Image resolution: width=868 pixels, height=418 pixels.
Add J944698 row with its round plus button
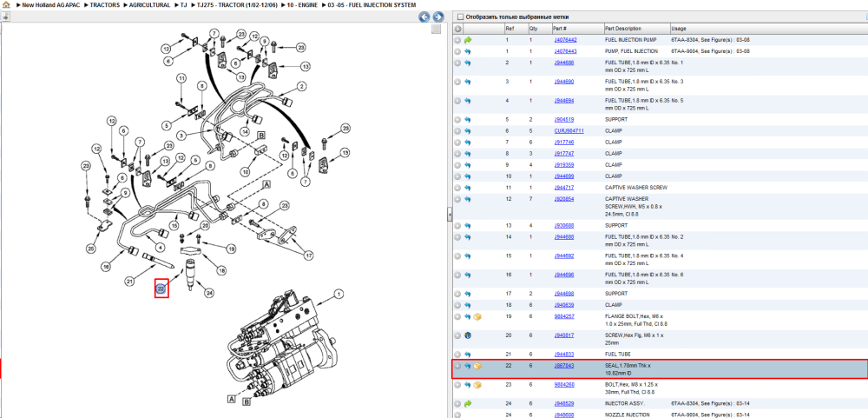pyautogui.click(x=457, y=294)
